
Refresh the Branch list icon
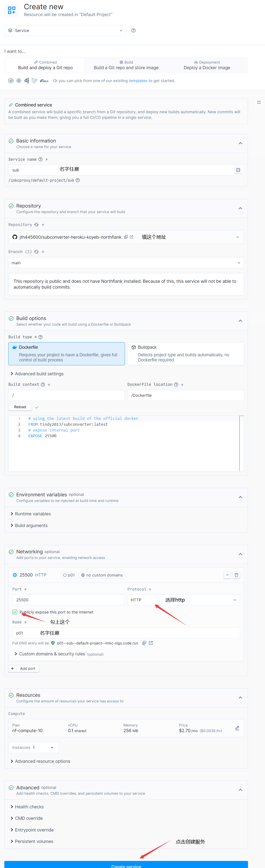(36, 252)
